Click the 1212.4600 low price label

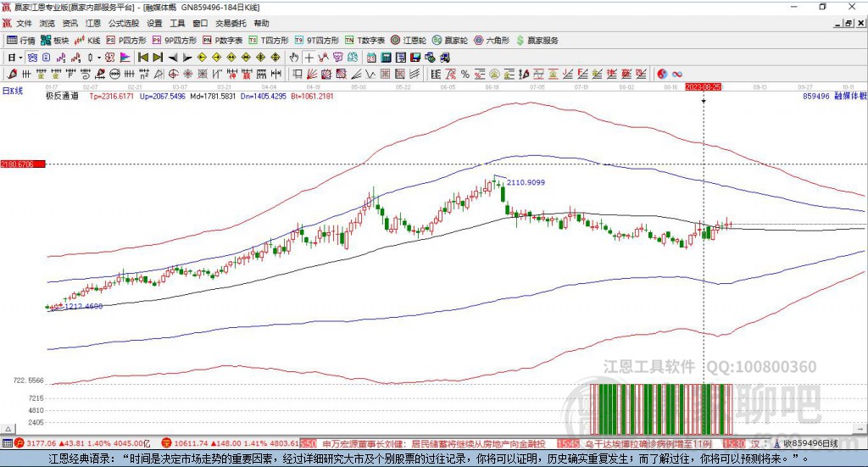[x=84, y=306]
